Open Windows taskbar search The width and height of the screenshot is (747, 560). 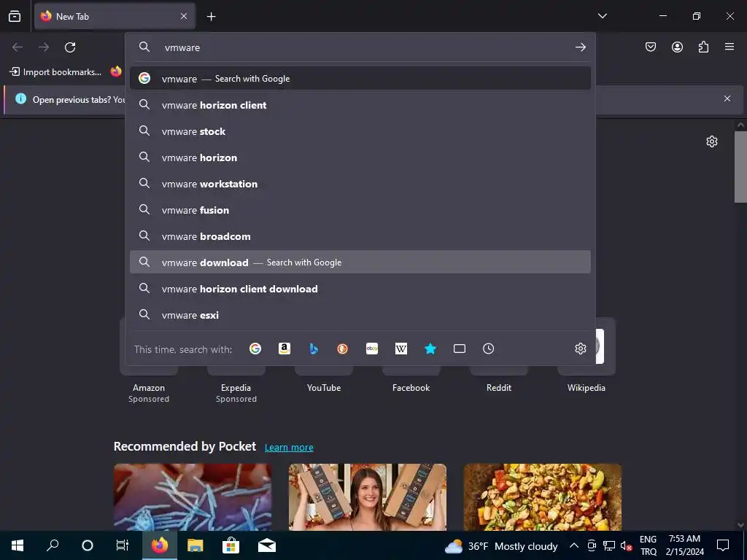53,545
